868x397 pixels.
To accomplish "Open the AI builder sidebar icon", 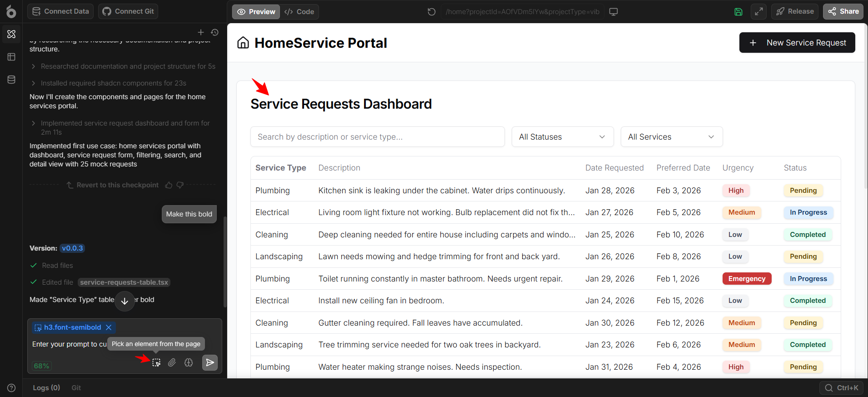I will click(x=11, y=34).
